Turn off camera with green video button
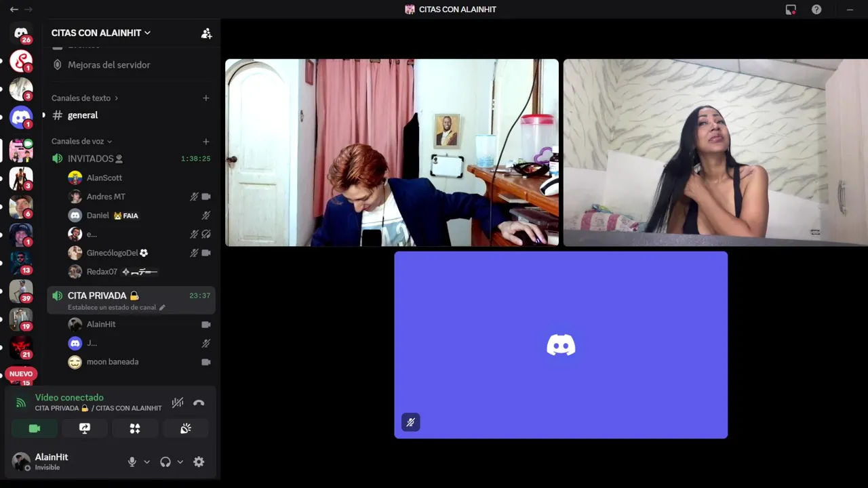The width and height of the screenshot is (868, 488). (x=35, y=428)
